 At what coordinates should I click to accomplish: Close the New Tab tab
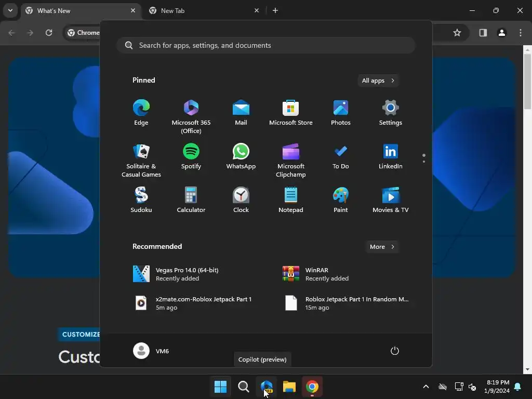coord(257,10)
